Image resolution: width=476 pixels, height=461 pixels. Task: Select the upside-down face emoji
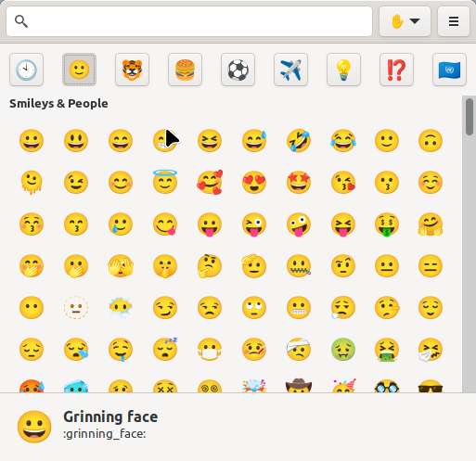click(x=431, y=141)
